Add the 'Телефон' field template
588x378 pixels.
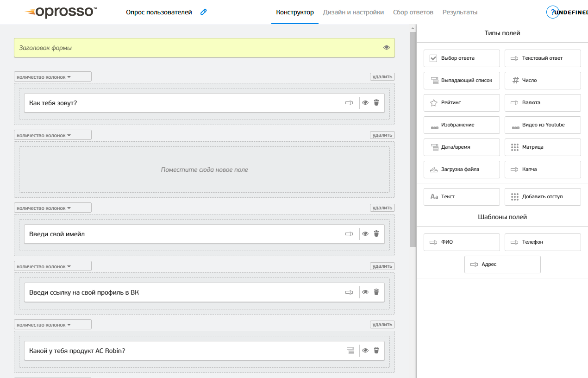click(x=543, y=242)
